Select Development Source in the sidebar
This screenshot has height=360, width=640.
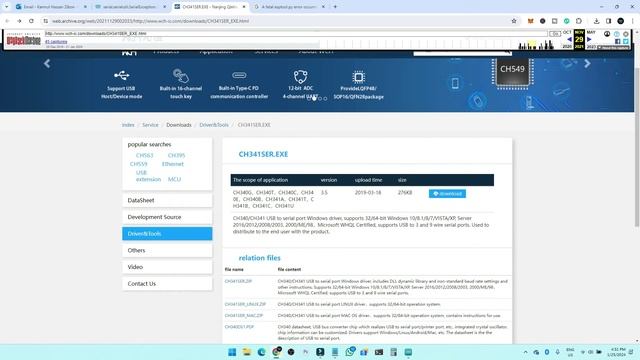click(167, 217)
